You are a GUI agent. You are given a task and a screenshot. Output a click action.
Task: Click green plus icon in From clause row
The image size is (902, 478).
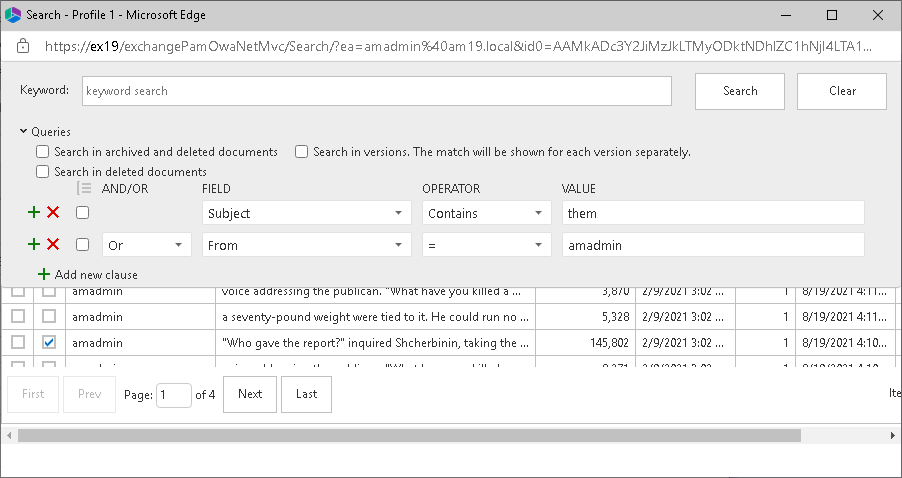click(x=34, y=245)
